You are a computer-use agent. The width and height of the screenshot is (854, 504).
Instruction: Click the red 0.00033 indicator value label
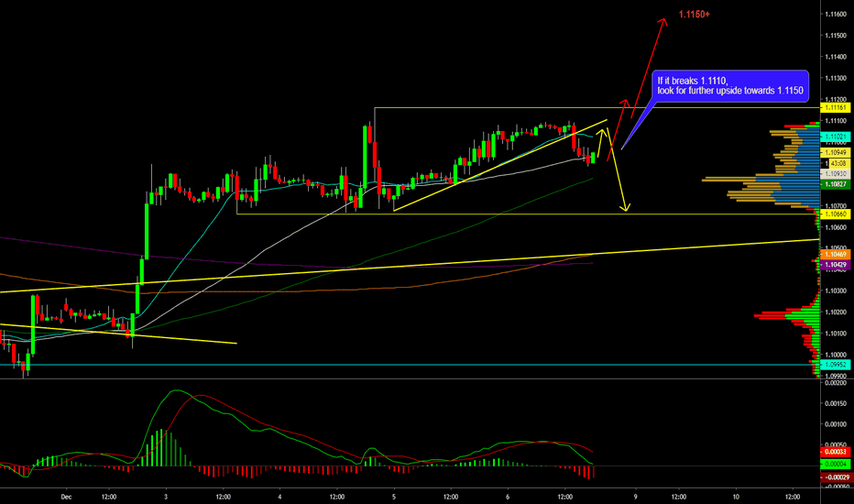pos(835,452)
